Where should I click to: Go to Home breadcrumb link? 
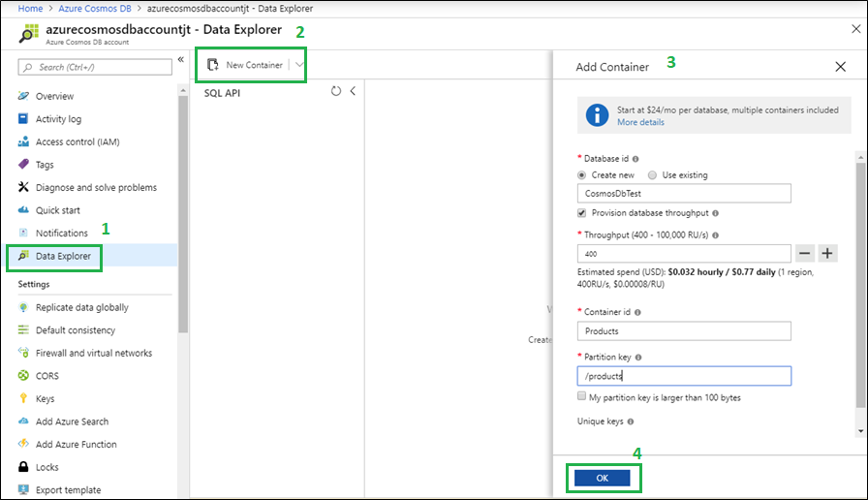[30, 9]
